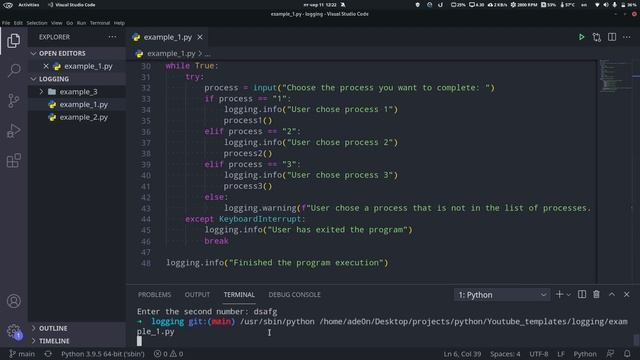Click the editor minimap preview
This screenshot has width=640, height=360.
pyautogui.click(x=616, y=76)
